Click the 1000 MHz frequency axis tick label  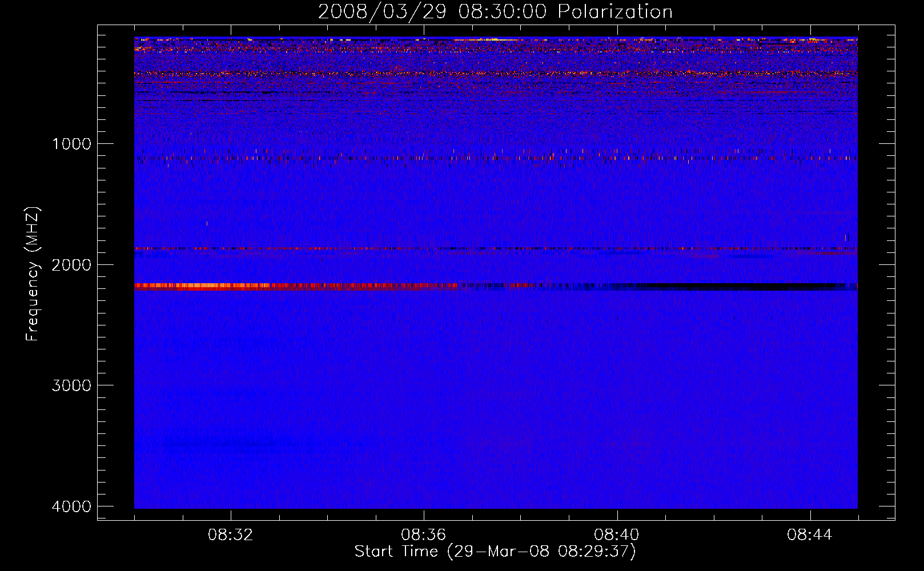pos(72,144)
